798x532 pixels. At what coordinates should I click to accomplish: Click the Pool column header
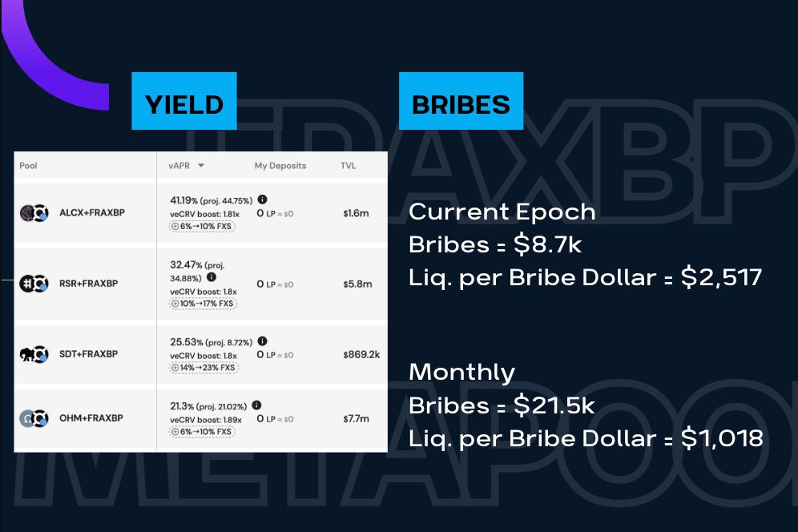point(29,166)
